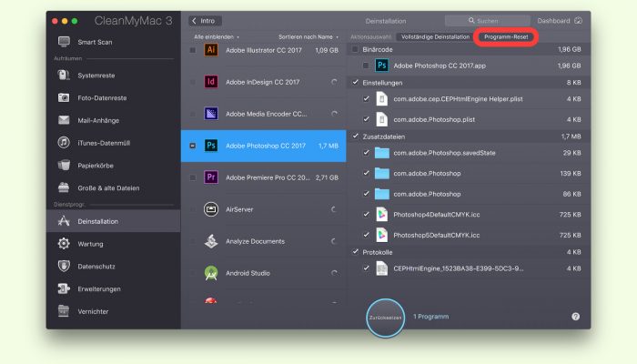Screen dimensions: 637x364
Task: Click the 86 KB com.adobe.Photoshop folder row
Action: point(469,194)
